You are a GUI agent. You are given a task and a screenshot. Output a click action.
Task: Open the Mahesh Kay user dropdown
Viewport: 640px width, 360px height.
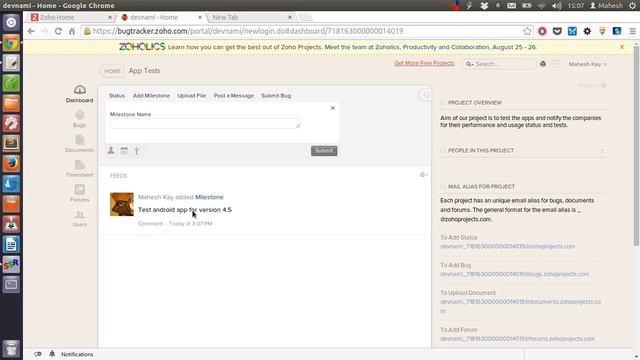[588, 64]
